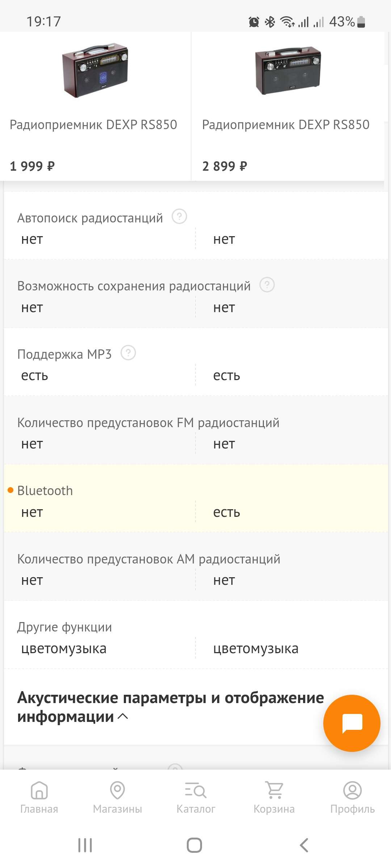Image resolution: width=391 pixels, height=868 pixels.
Task: Tap help icon next to Поддержка MP3
Action: [128, 353]
